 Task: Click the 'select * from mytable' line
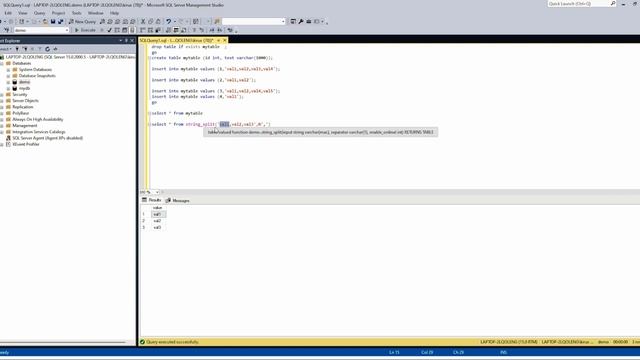pos(177,113)
